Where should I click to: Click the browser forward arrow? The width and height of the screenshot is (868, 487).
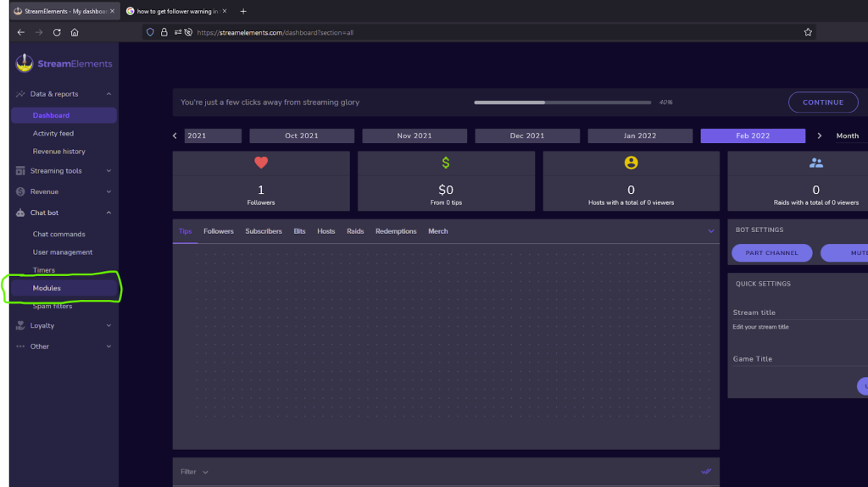tap(39, 33)
